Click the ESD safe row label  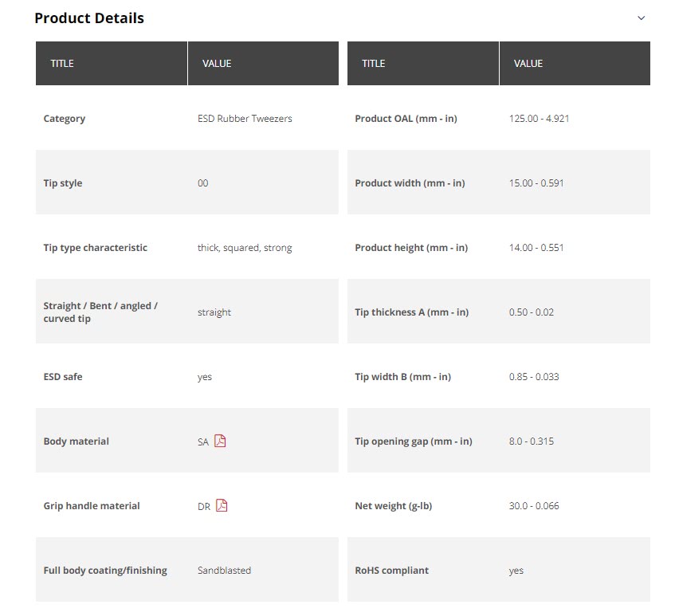63,377
